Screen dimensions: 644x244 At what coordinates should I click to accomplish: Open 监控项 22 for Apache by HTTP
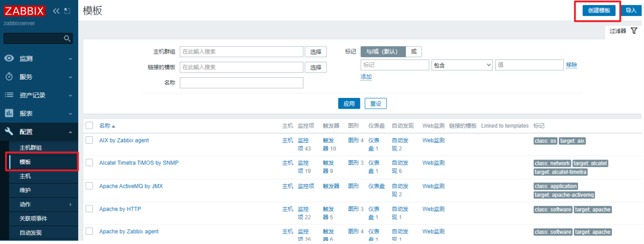304,213
